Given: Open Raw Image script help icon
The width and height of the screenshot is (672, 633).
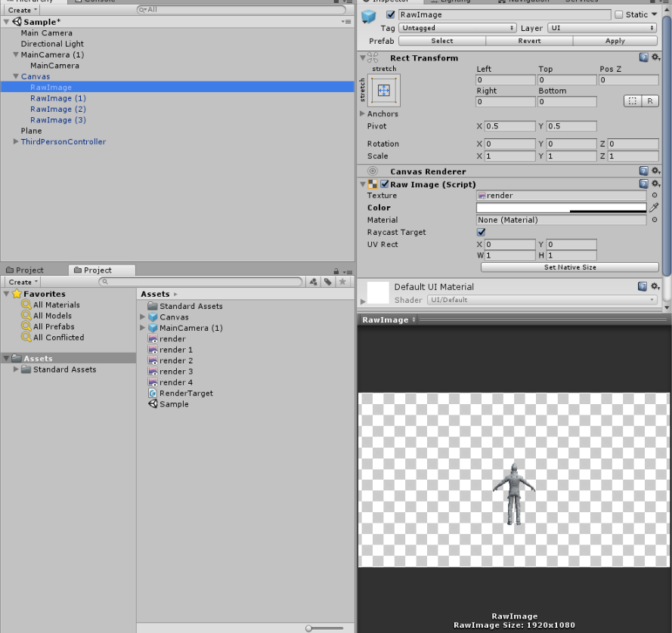Looking at the screenshot, I should (x=643, y=184).
